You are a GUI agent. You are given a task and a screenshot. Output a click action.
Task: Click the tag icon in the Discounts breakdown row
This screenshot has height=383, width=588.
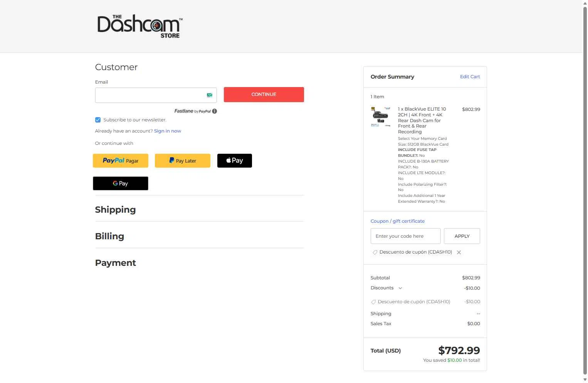(373, 302)
